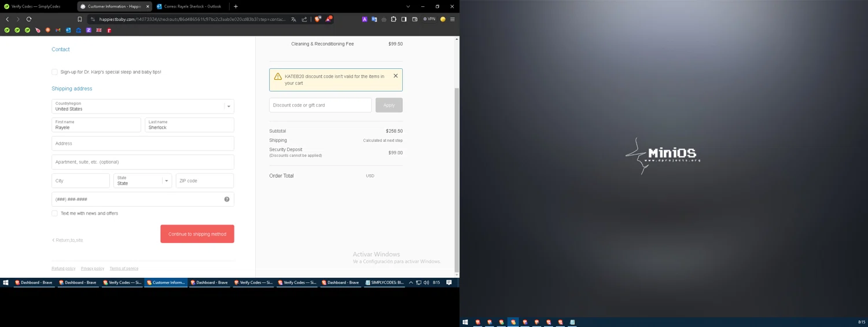Screen dimensions: 868x327
Task: Close the Customer Information tab
Action: pyautogui.click(x=148, y=6)
